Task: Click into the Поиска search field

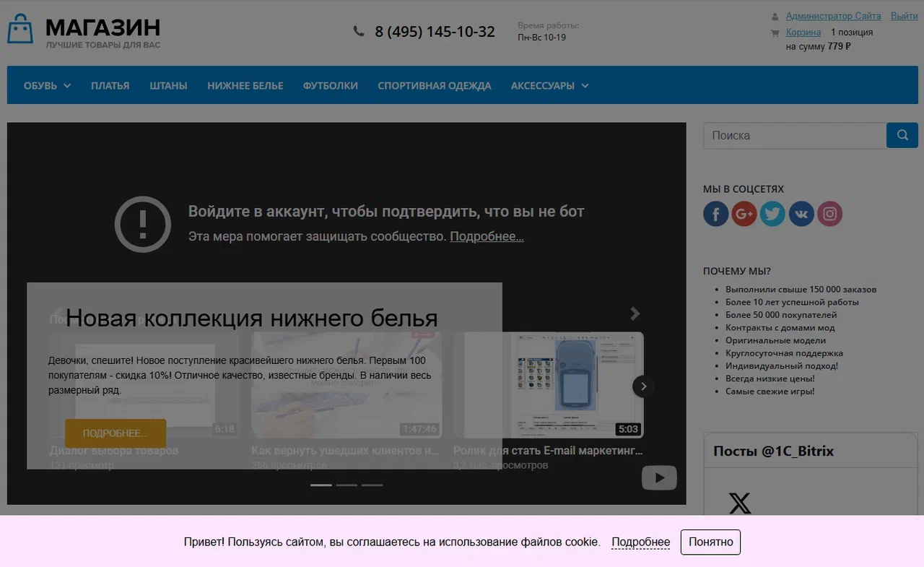Action: pos(794,135)
